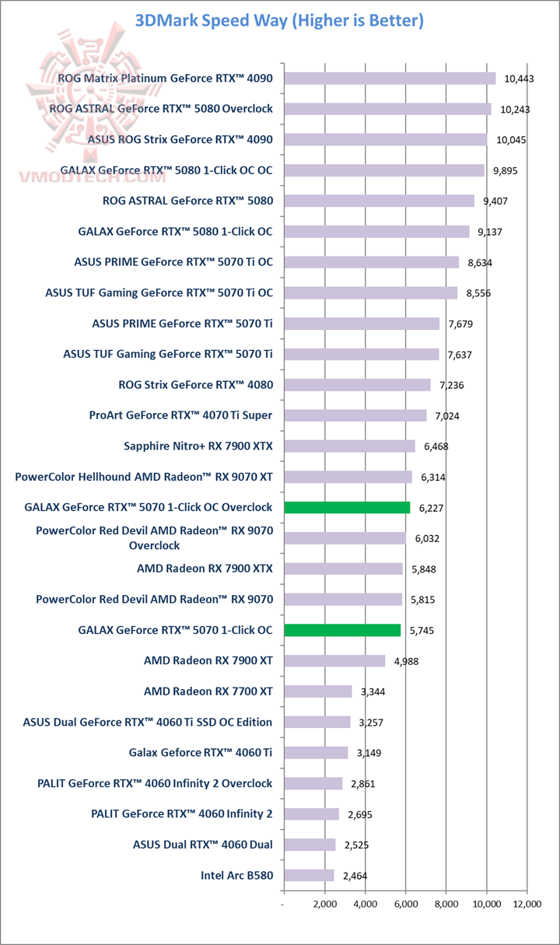Click the 8,634 score value

[x=481, y=262]
